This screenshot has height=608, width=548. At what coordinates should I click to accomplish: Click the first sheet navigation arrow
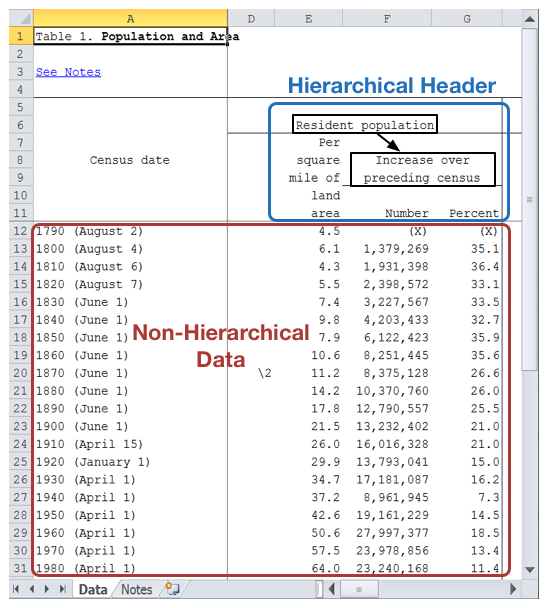click(16, 589)
